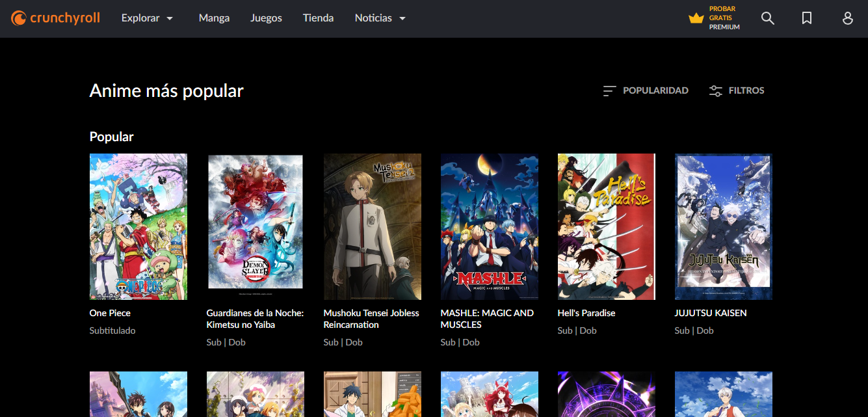Screen dimensions: 868x417
Task: Open the Popularidad sort label
Action: 655,90
